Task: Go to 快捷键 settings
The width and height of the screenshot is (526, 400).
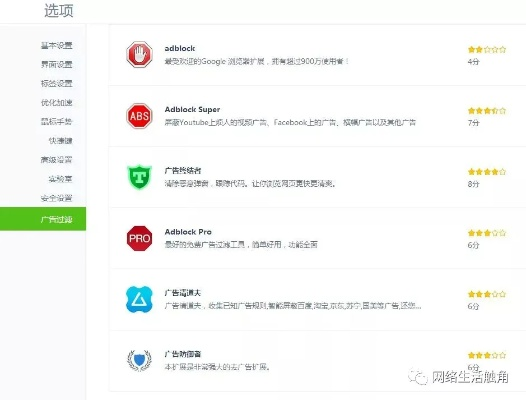Action: [60, 140]
